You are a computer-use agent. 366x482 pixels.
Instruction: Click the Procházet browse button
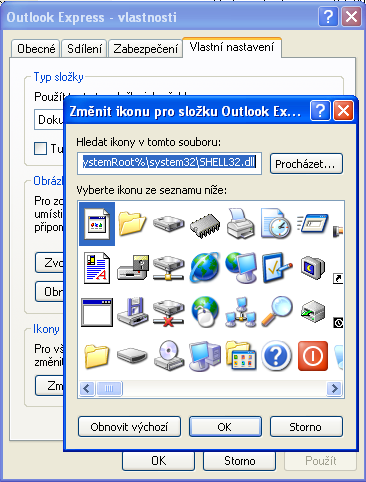tap(306, 164)
